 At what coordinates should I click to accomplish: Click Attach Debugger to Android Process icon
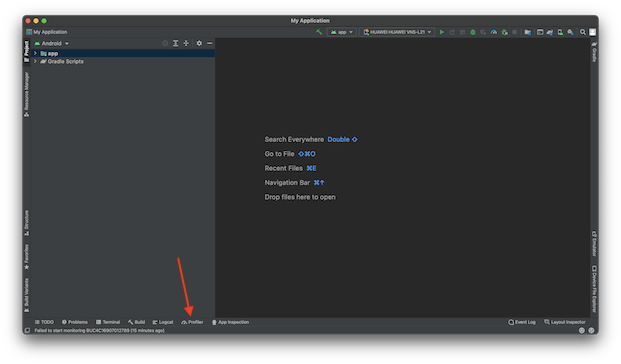[505, 32]
